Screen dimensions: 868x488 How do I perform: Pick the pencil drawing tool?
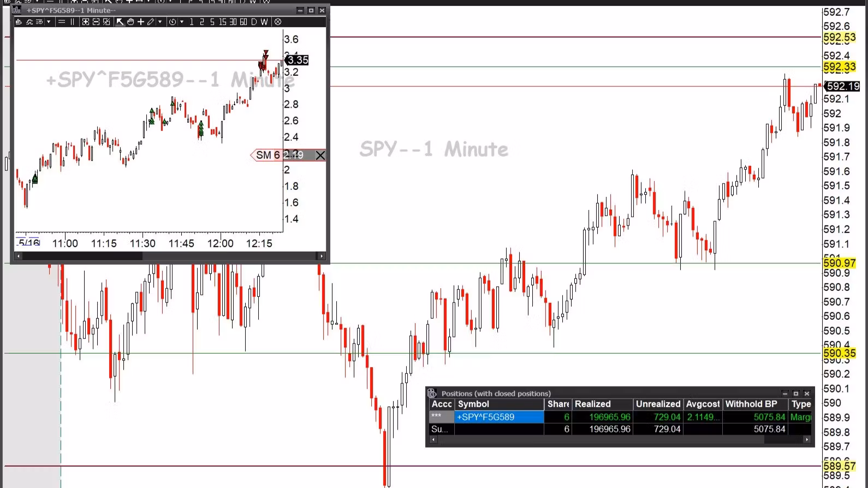point(151,22)
